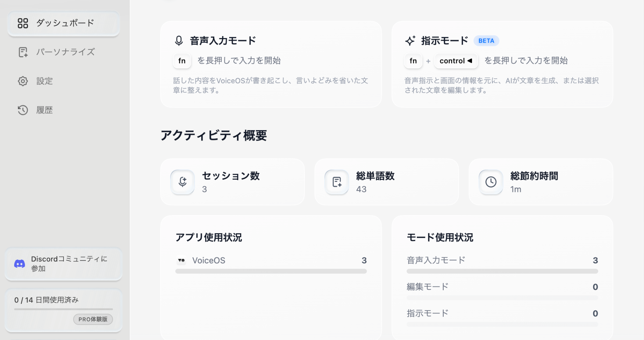Open the パーソナライズ menu item
The height and width of the screenshot is (340, 644).
pos(65,52)
